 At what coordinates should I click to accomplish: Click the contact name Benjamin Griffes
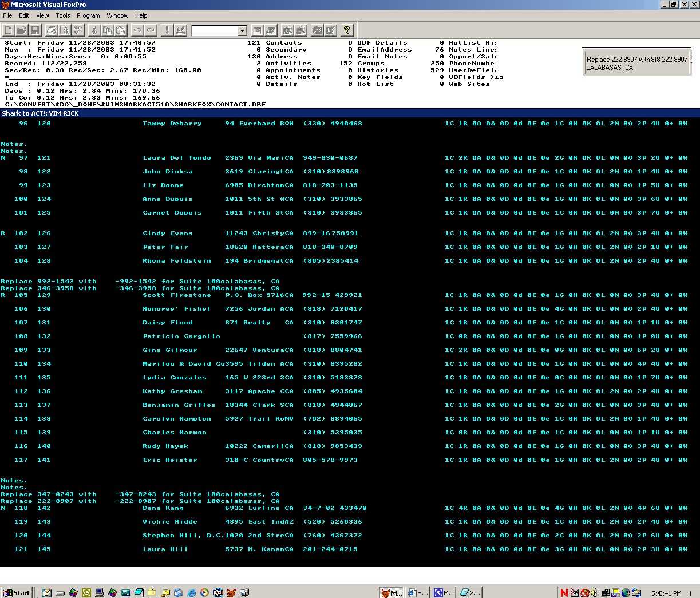click(x=179, y=405)
